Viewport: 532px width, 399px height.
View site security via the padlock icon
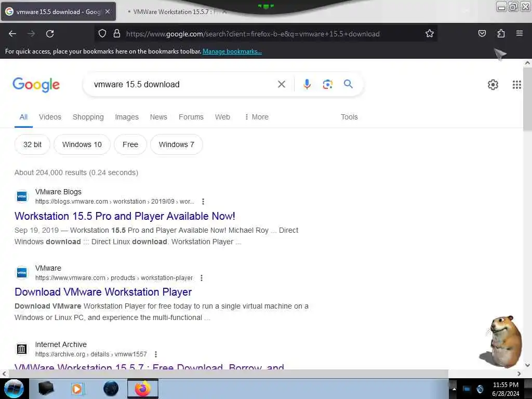click(117, 34)
